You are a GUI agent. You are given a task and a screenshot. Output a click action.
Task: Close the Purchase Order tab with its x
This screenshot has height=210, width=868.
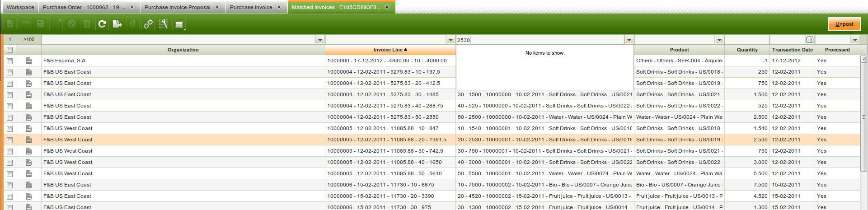coord(132,7)
